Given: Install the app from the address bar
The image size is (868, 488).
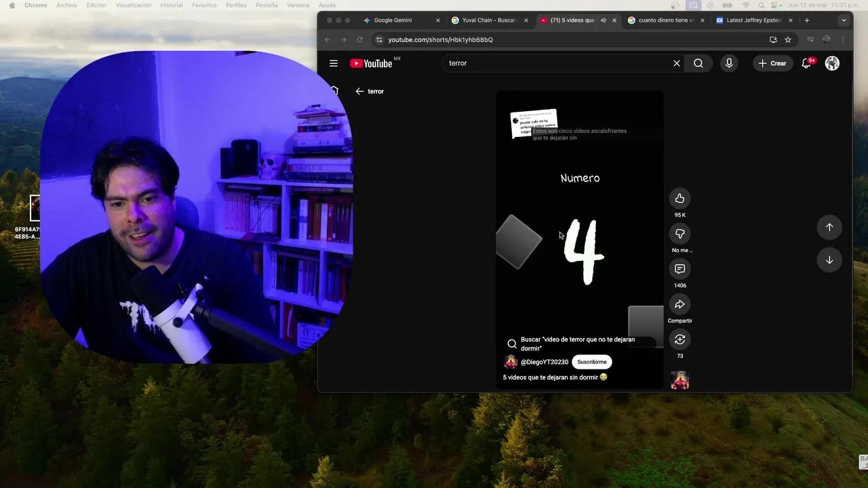Looking at the screenshot, I should [x=773, y=39].
